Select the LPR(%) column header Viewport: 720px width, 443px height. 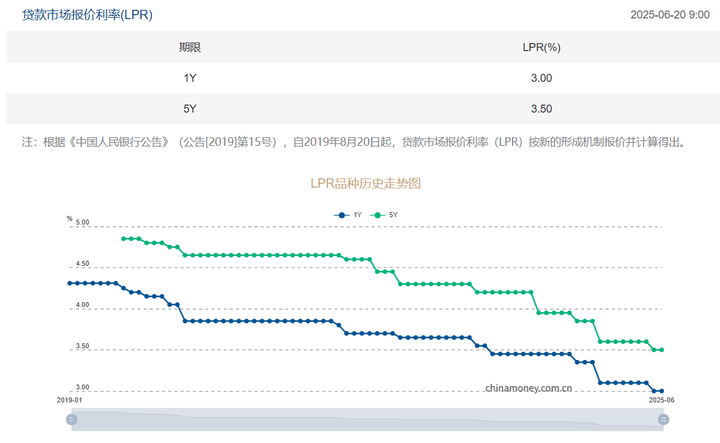click(541, 47)
